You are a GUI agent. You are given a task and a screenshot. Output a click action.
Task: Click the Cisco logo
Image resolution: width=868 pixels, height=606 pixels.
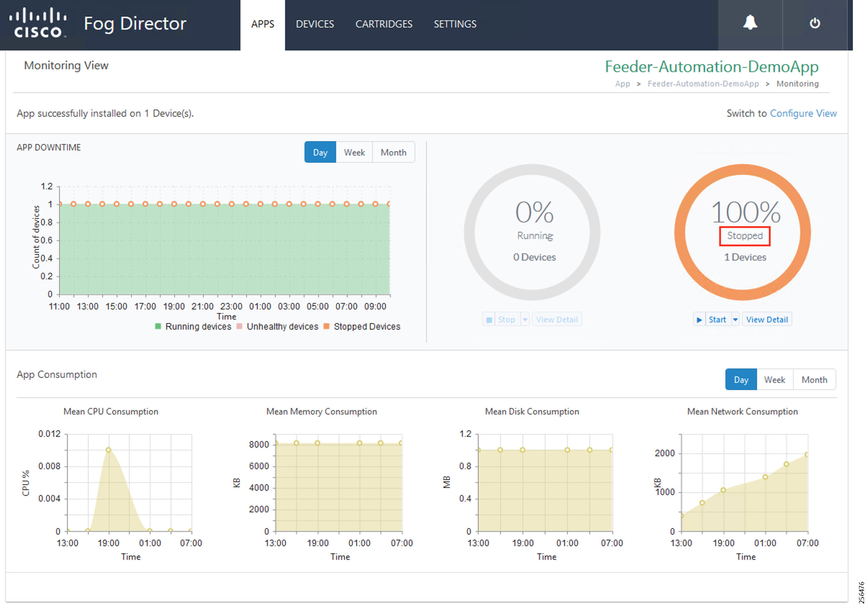click(38, 23)
